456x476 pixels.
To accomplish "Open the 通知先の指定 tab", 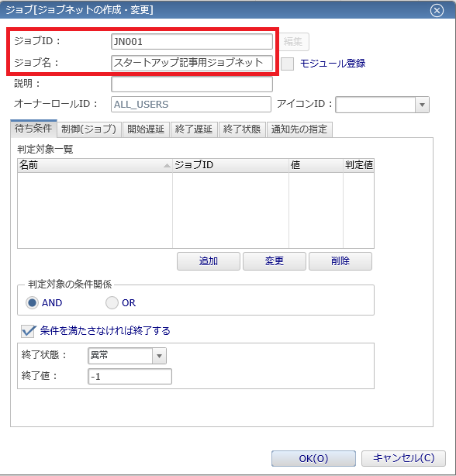I will 299,129.
